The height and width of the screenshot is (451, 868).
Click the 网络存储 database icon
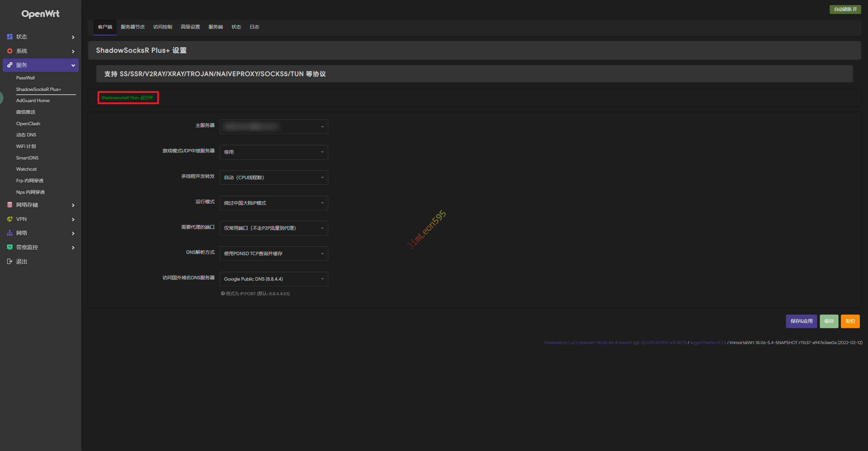pos(10,205)
